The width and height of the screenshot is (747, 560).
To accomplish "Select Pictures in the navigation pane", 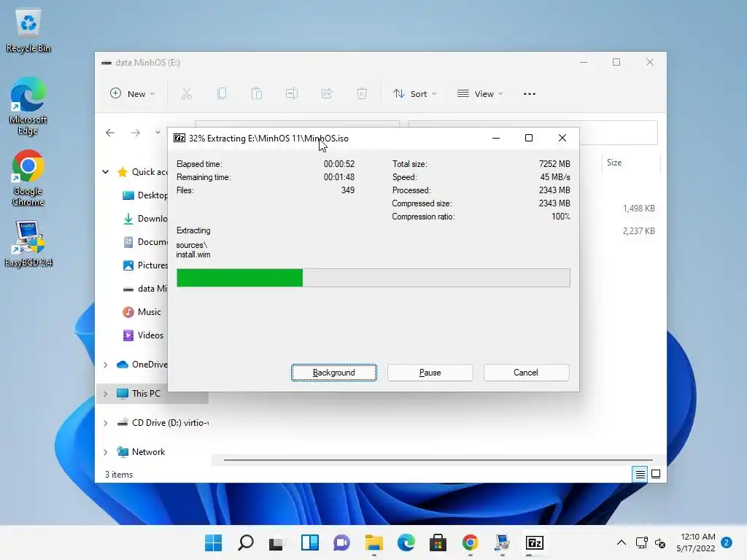I will [145, 265].
